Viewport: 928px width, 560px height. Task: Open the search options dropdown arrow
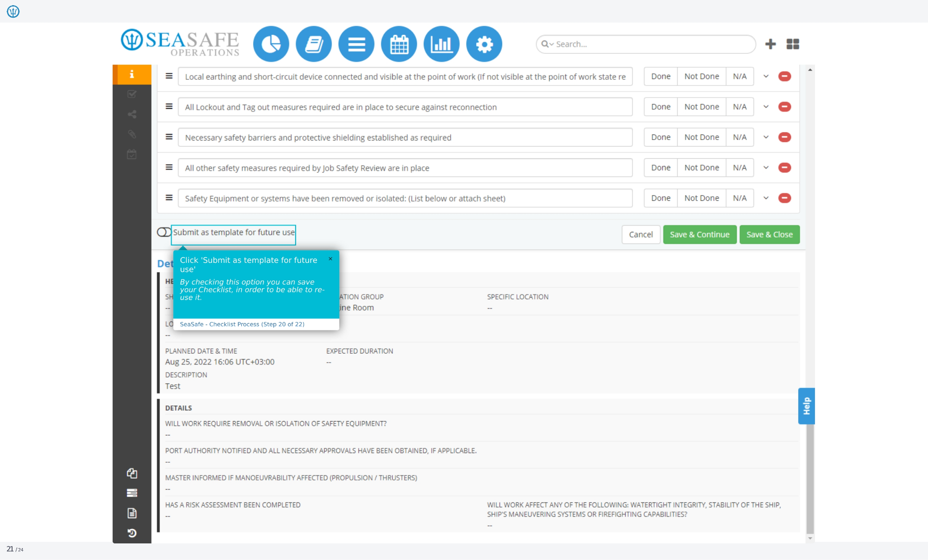click(x=551, y=45)
